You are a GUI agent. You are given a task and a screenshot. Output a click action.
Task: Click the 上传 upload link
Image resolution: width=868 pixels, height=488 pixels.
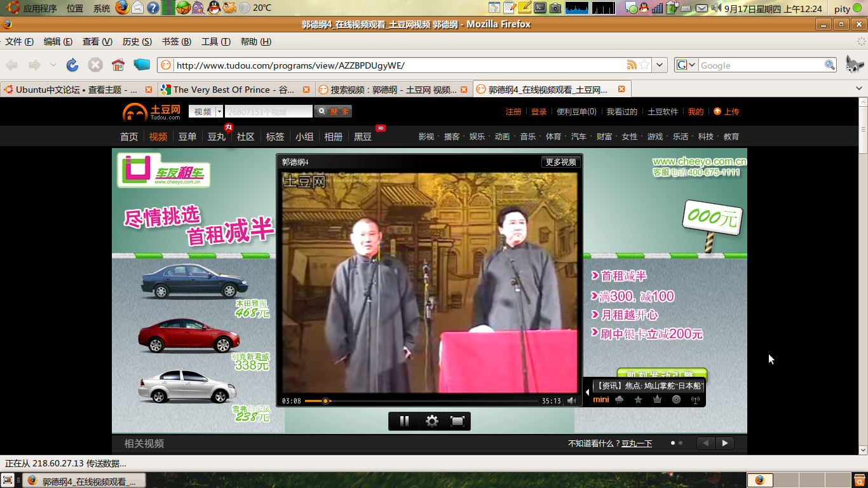coord(726,111)
